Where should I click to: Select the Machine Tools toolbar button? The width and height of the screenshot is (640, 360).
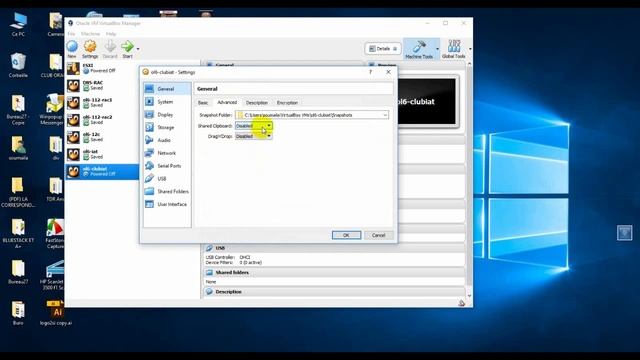click(419, 49)
